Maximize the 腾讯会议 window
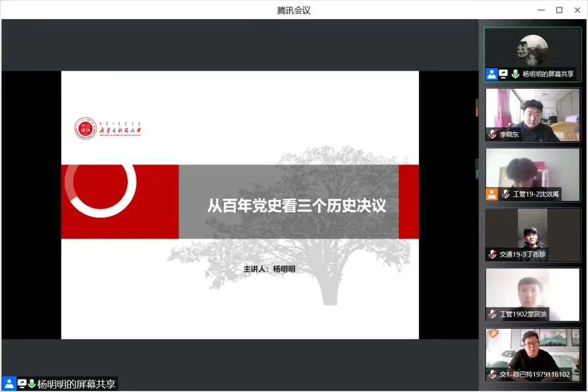 pyautogui.click(x=559, y=10)
